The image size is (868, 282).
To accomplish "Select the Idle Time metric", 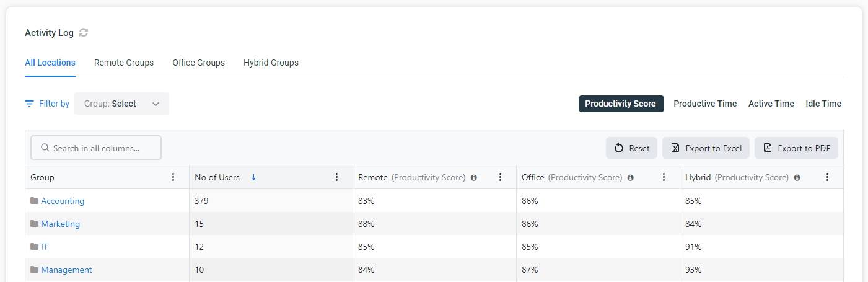I will click(x=823, y=104).
